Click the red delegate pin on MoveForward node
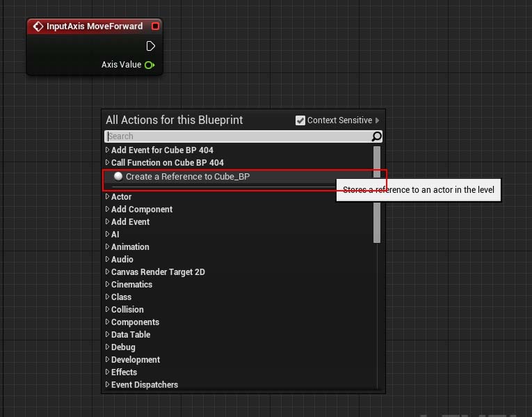Screen dimensions: 532x417 [155, 26]
